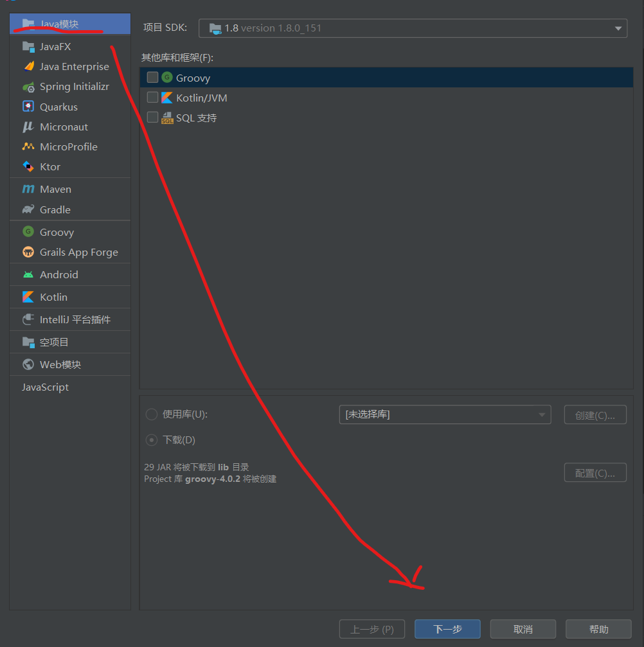Click the 上一步 (P) button
Viewport: 644px width, 647px height.
(372, 629)
